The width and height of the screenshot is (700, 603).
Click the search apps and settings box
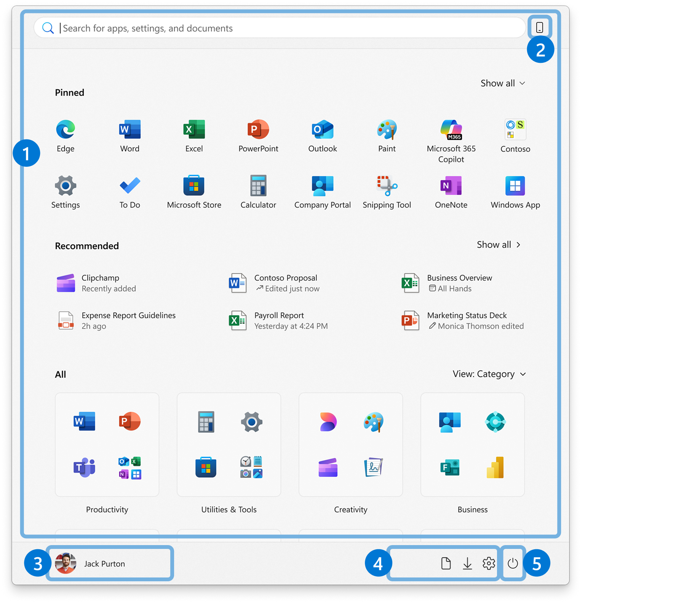[280, 28]
